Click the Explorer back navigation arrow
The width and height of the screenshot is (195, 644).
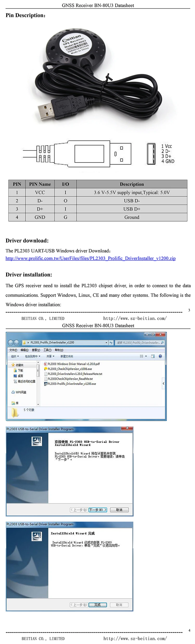pos(11,342)
